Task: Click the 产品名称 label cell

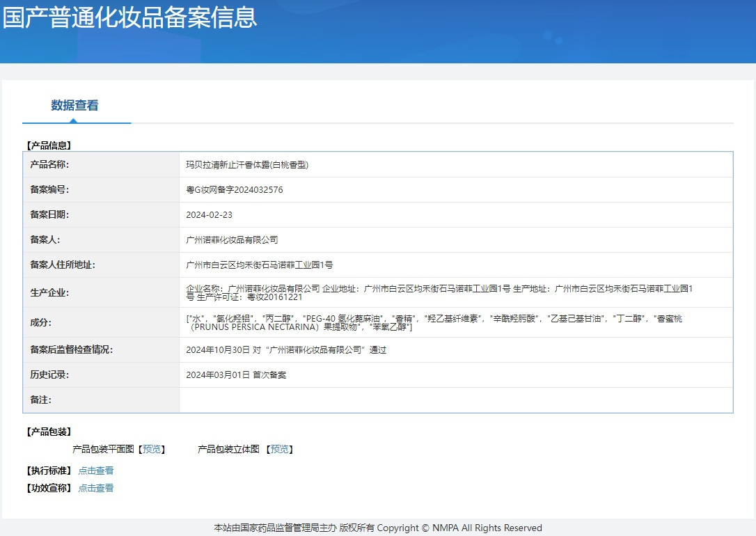Action: click(101, 164)
